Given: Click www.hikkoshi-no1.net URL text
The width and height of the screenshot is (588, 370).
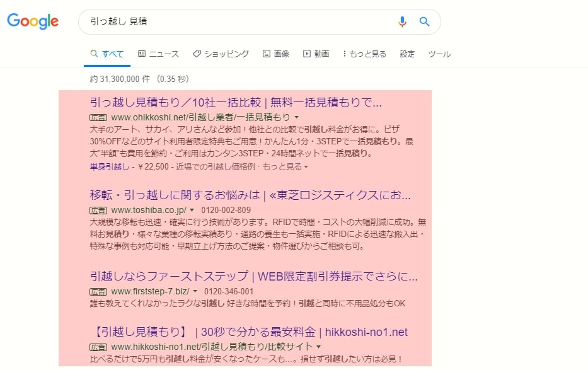Looking at the screenshot, I should pos(212,347).
